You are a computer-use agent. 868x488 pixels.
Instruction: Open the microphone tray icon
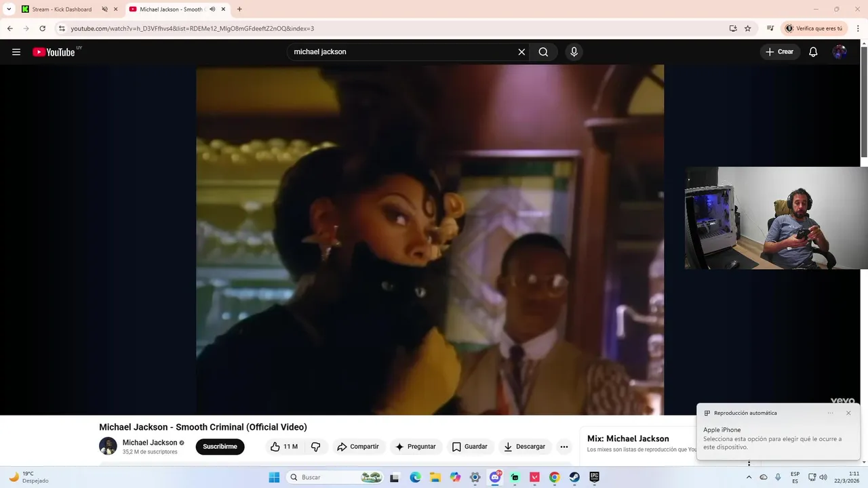point(778,477)
